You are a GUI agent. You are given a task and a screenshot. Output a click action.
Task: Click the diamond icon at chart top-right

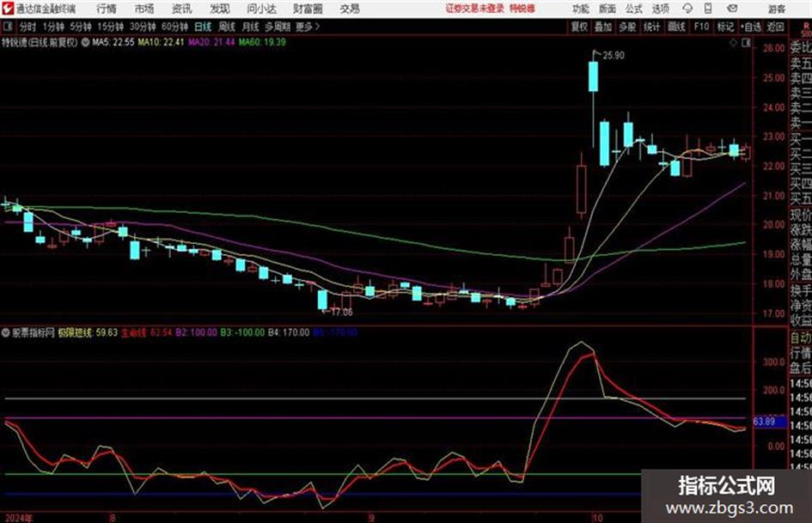733,44
